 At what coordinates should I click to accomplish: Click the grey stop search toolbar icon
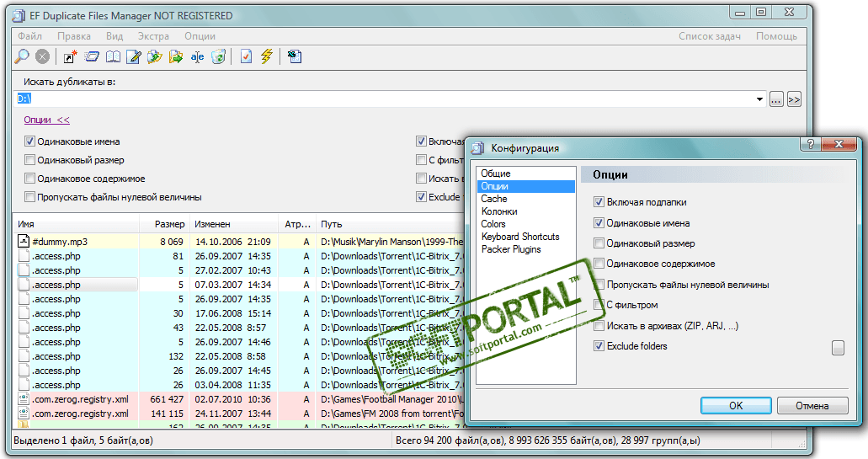point(43,56)
